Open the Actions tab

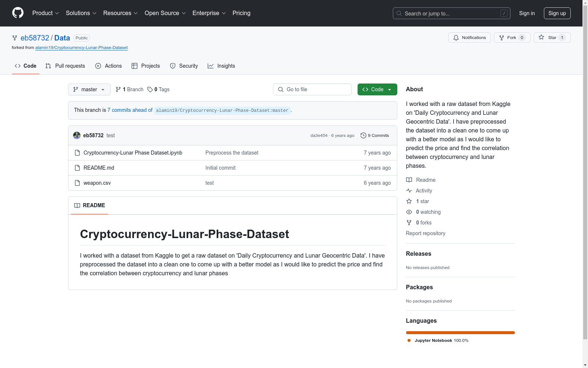tap(108, 66)
